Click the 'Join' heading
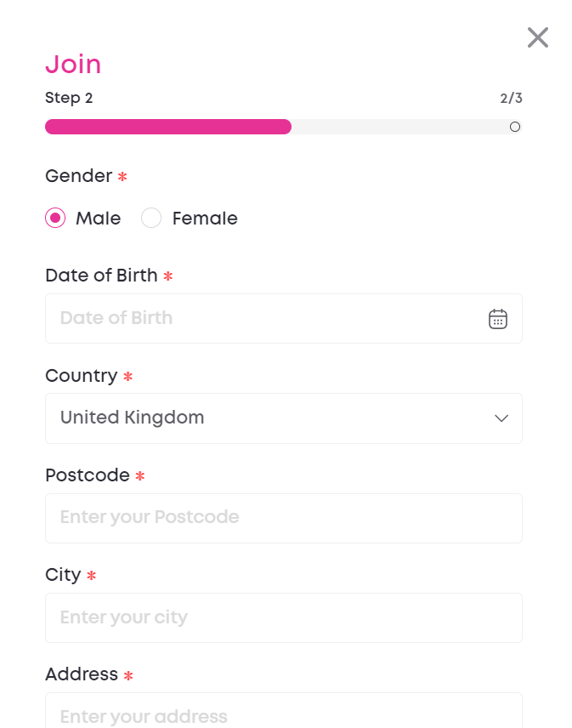 click(x=73, y=65)
